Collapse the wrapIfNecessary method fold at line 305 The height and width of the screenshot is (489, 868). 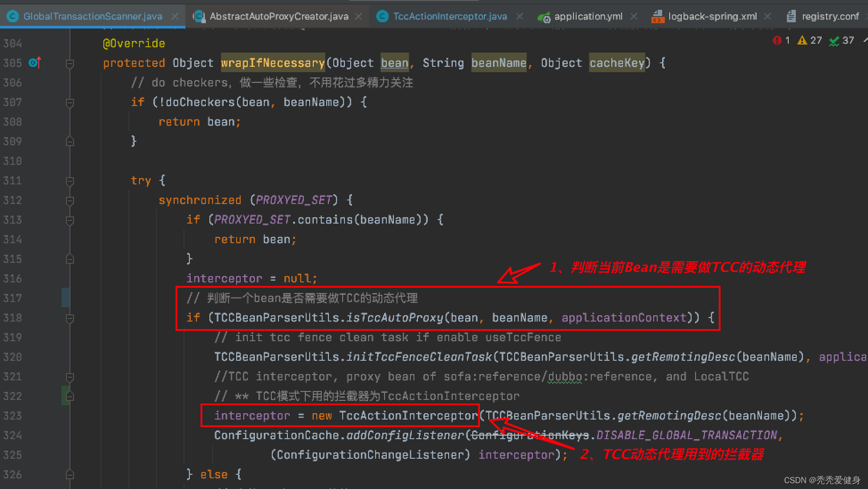[70, 64]
